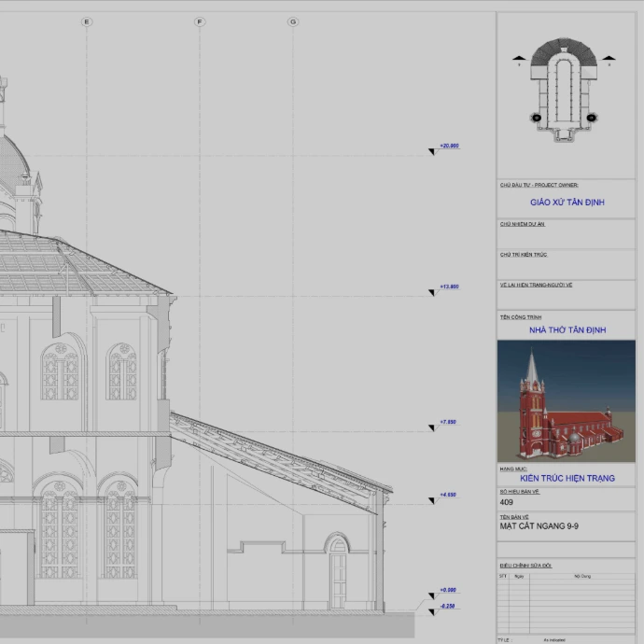Click the 'CHỦ ĐẦU TƯ - PROJECT OWNER' label
This screenshot has width=644, height=644.
[539, 185]
